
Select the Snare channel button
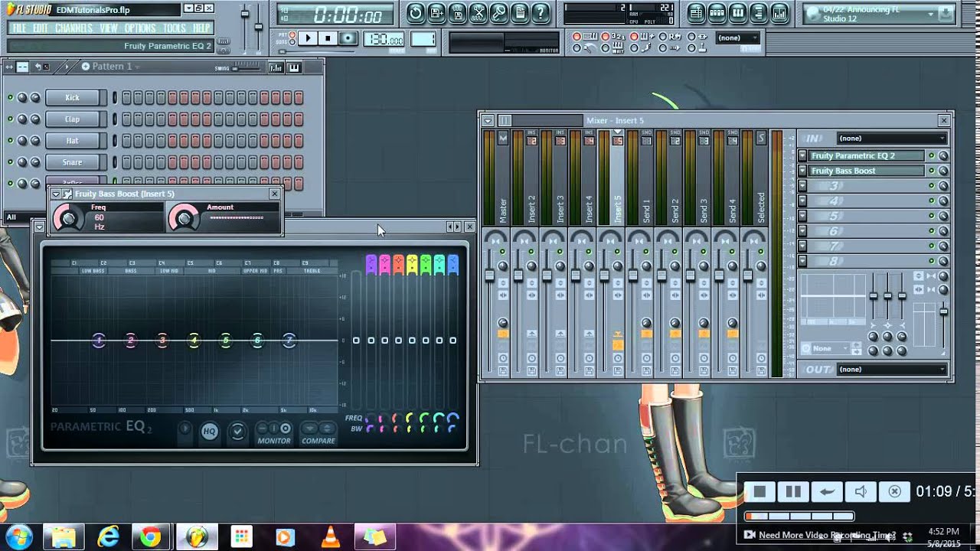coord(73,162)
